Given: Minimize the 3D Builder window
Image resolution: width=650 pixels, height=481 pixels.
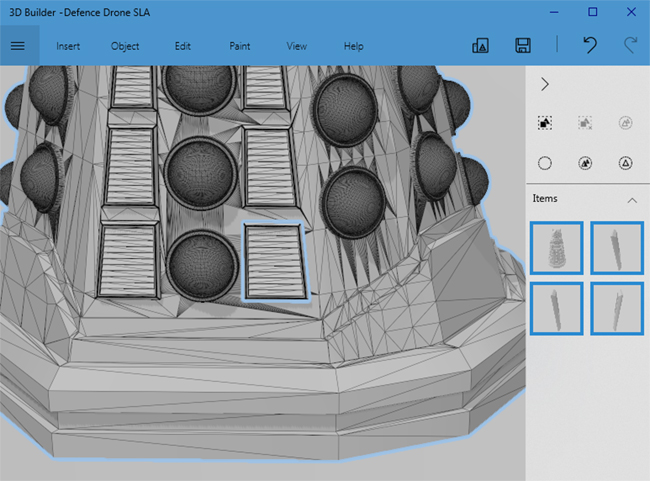Looking at the screenshot, I should pyautogui.click(x=554, y=12).
